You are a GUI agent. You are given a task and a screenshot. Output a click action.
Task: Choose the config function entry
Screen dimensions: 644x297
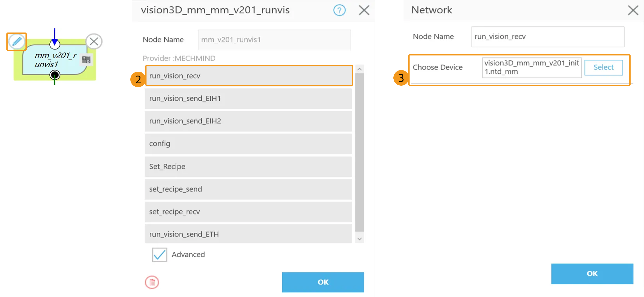click(248, 144)
